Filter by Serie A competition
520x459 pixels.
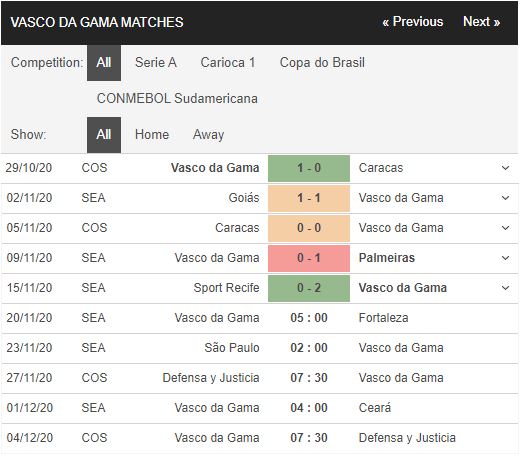(x=156, y=63)
